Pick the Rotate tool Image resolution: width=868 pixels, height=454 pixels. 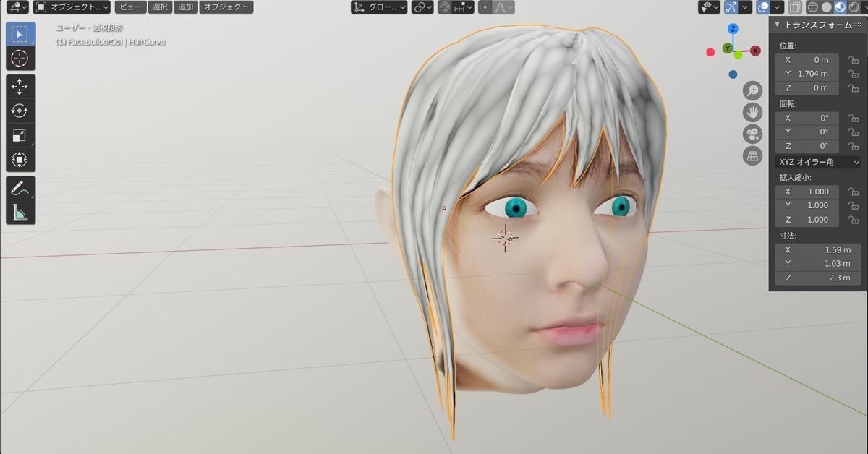tap(20, 111)
